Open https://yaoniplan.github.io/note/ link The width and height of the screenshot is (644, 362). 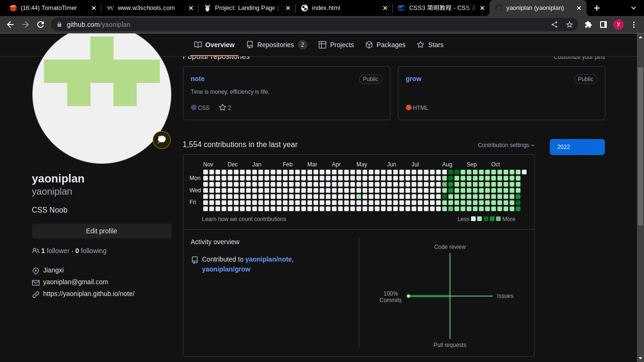point(89,294)
